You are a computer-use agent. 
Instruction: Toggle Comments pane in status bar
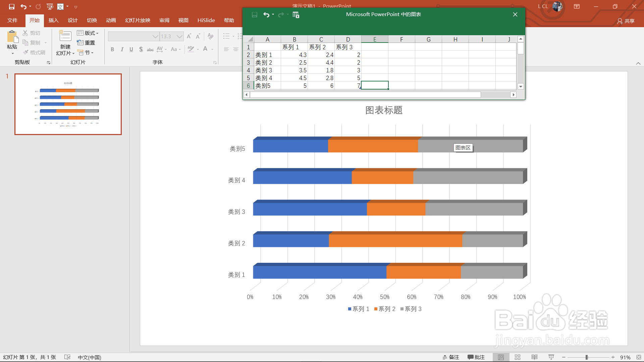476,357
